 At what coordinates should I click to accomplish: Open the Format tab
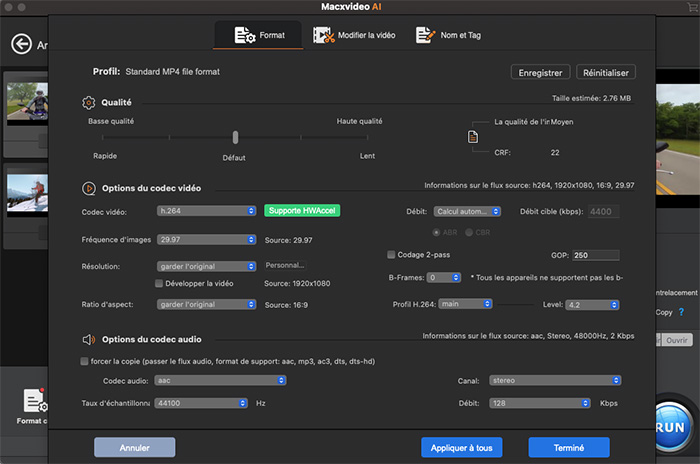coord(258,35)
